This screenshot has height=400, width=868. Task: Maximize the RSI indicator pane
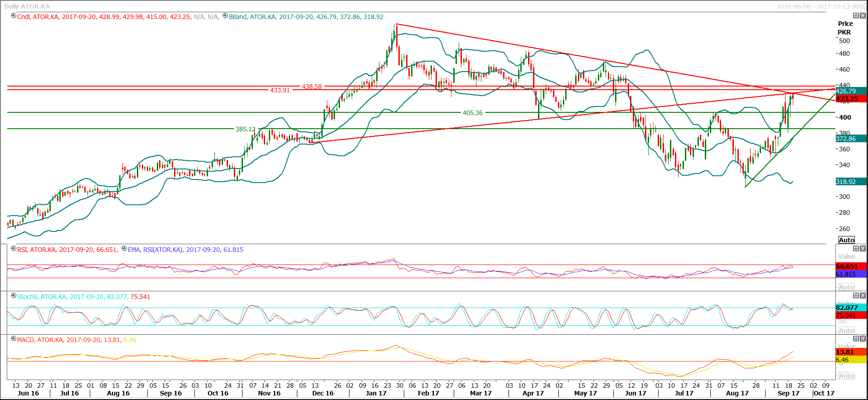(x=856, y=248)
